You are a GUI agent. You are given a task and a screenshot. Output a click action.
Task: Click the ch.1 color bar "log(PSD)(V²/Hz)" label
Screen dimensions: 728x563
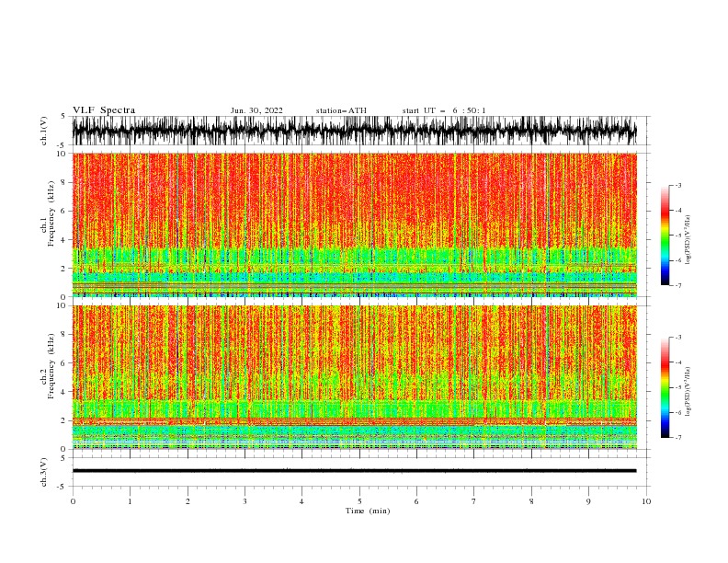point(688,240)
